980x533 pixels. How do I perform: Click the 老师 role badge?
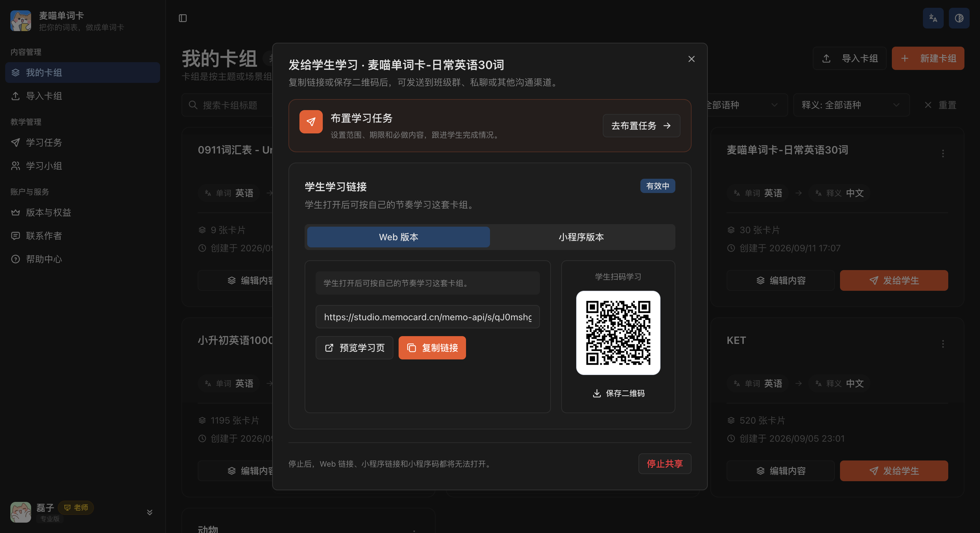click(x=76, y=507)
